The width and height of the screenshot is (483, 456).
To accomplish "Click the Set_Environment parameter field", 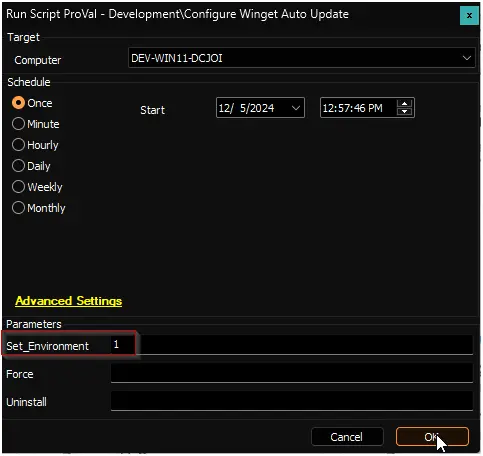I will pos(292,345).
